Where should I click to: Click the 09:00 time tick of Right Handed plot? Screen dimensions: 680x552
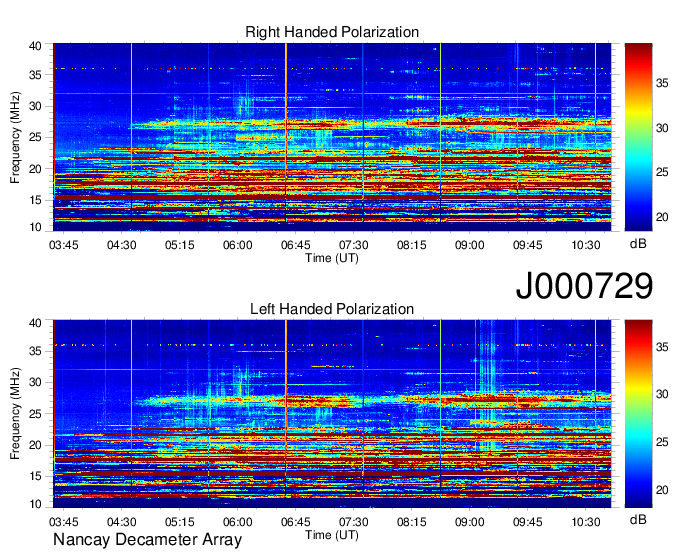[x=470, y=245]
